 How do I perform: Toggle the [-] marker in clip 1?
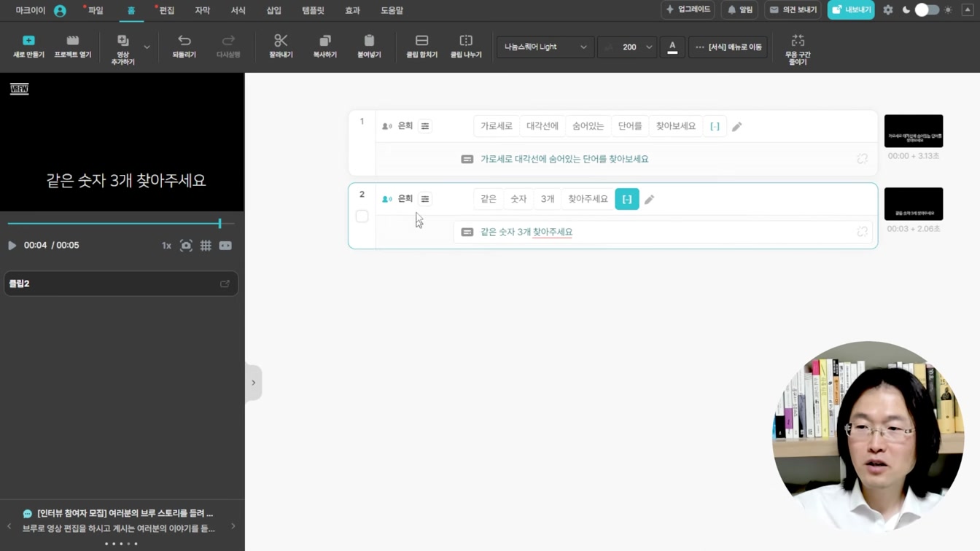[x=715, y=126]
